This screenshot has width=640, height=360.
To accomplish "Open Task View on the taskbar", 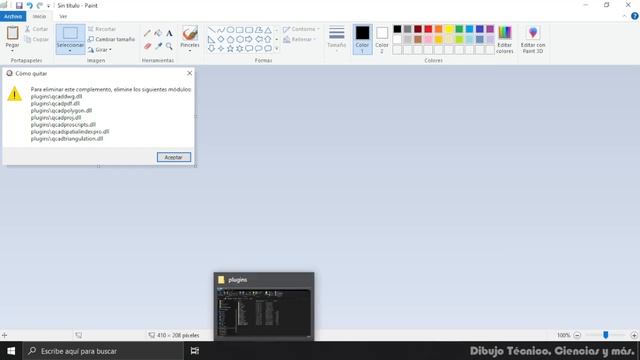I will pos(195,351).
